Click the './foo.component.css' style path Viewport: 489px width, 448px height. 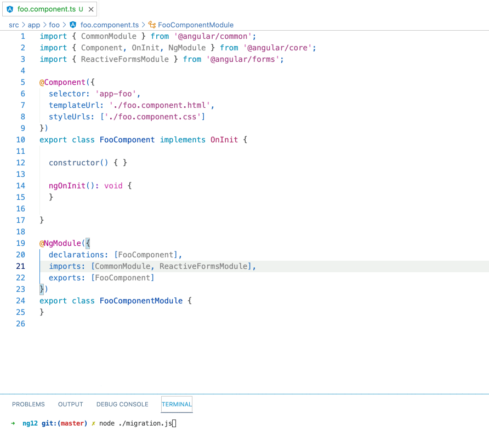tap(153, 117)
